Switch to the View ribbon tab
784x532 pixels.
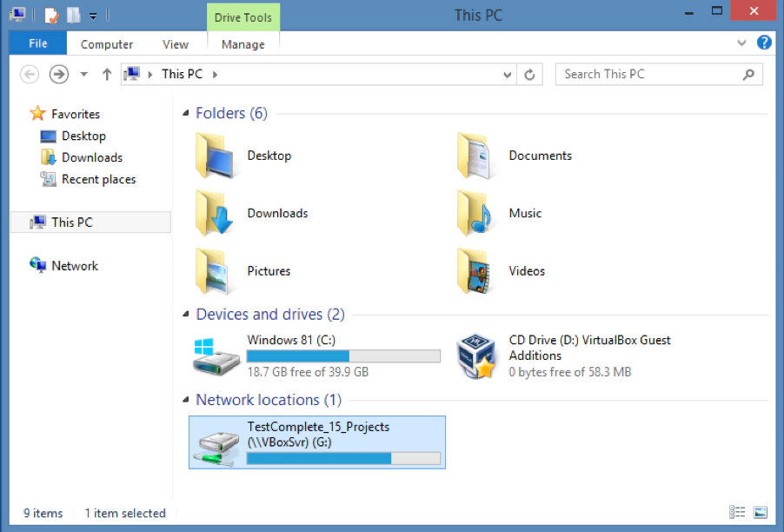(x=175, y=44)
